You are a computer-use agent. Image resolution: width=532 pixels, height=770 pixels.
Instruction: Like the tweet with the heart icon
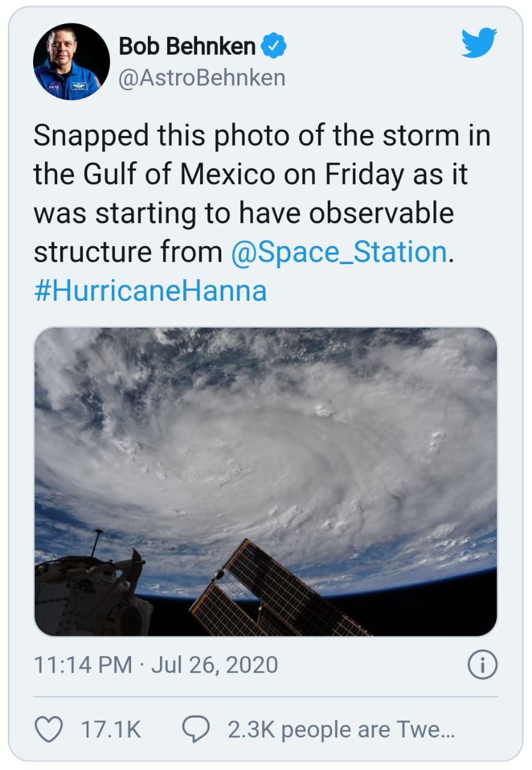[49, 730]
